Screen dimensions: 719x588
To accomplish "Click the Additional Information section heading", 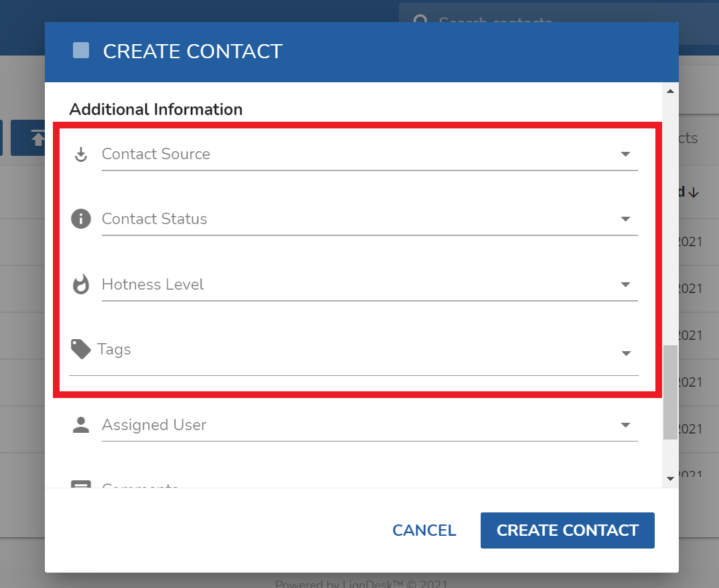I will (x=155, y=109).
